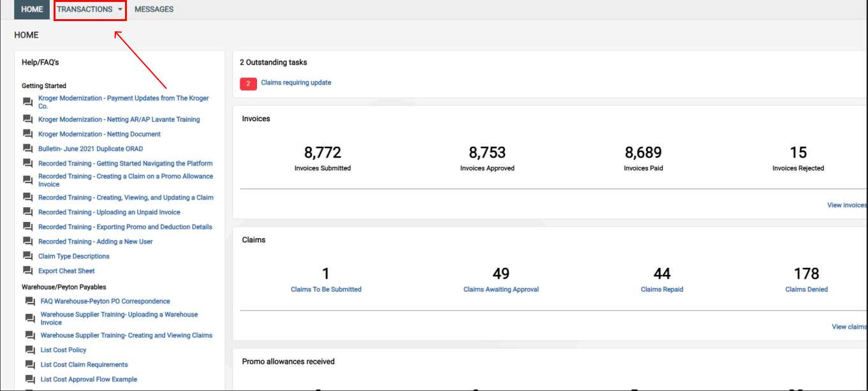
Task: Expand the Transactions dropdown menu
Action: coord(90,10)
